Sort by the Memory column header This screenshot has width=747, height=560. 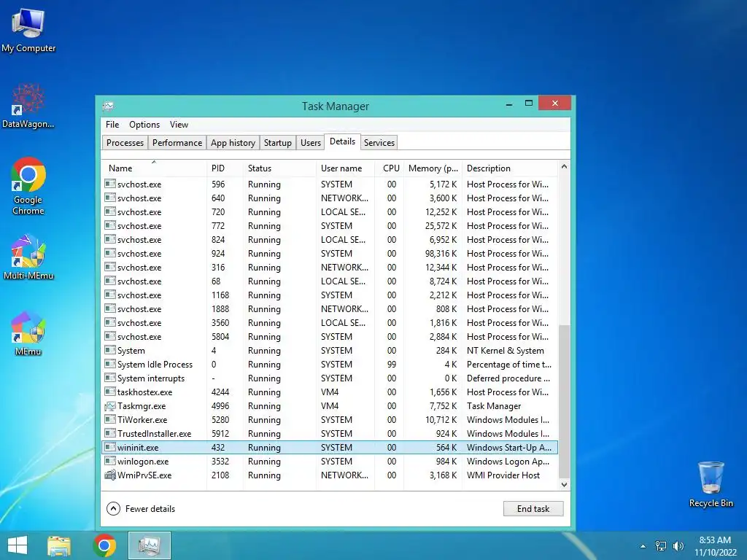click(x=433, y=168)
